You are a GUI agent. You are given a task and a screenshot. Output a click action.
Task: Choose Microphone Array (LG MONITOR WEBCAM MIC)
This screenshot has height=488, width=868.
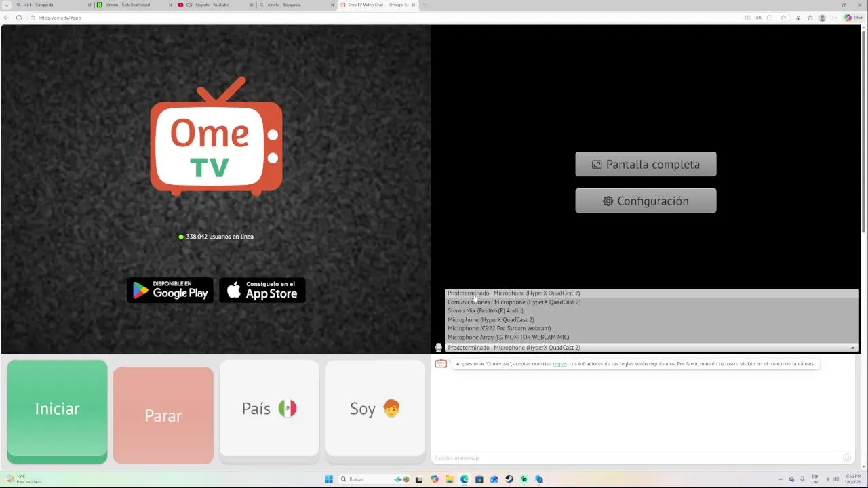[x=652, y=337]
